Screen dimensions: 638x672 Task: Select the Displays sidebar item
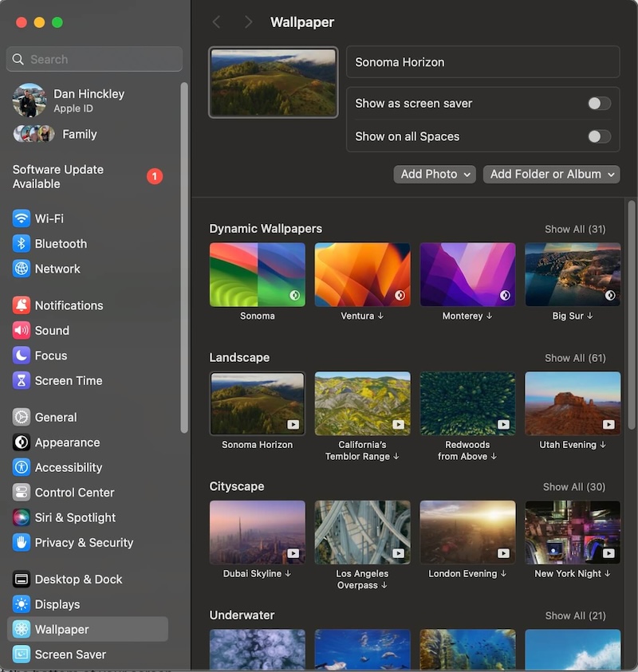(x=88, y=604)
